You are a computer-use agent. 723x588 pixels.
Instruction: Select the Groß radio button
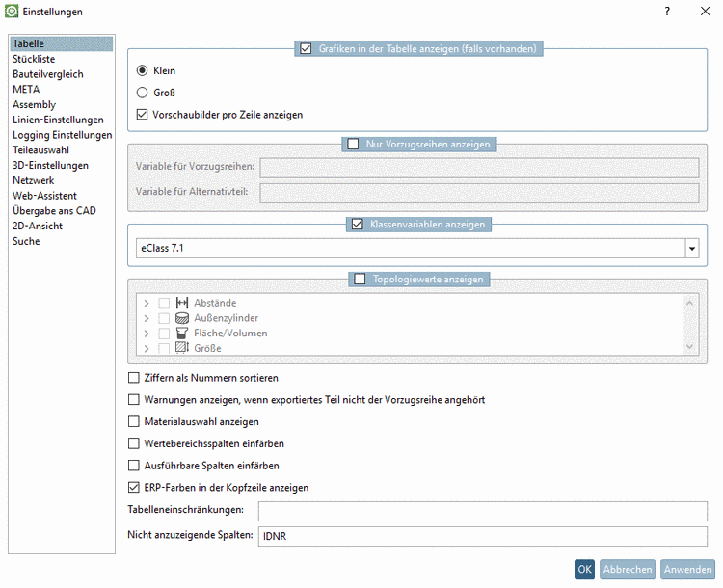[143, 94]
